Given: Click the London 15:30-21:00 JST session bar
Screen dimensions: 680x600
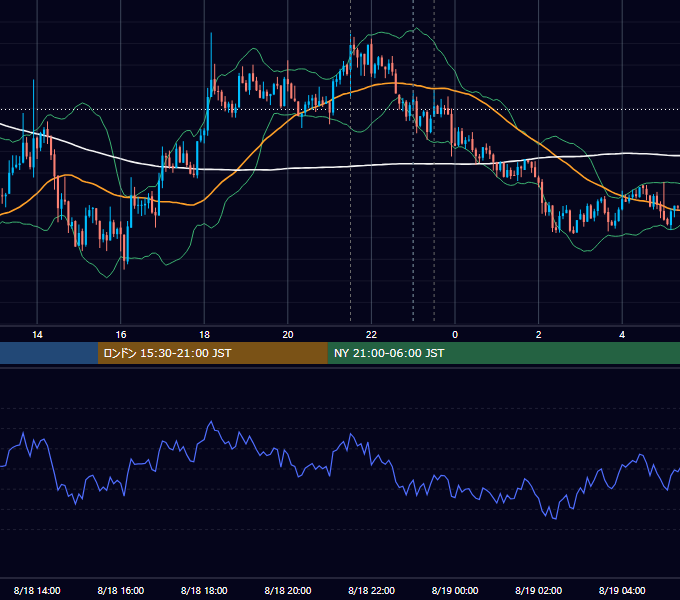Looking at the screenshot, I should pos(212,353).
